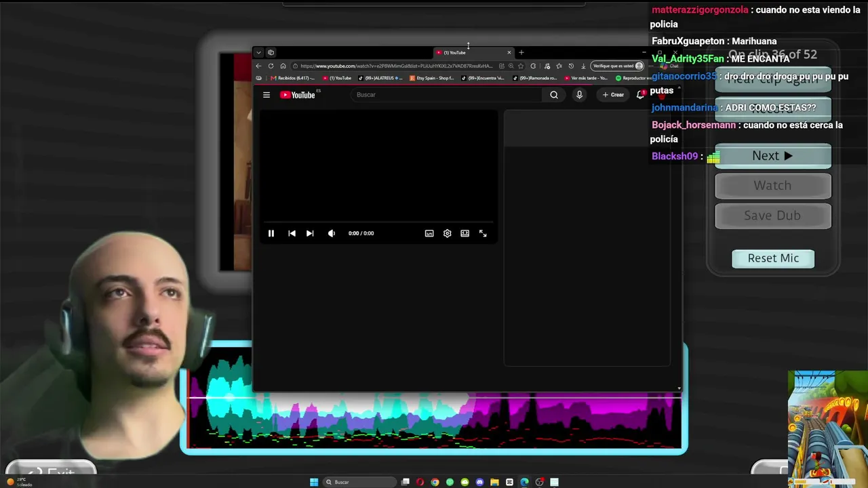This screenshot has width=868, height=488.
Task: Open the Windows Start menu
Action: click(x=314, y=482)
